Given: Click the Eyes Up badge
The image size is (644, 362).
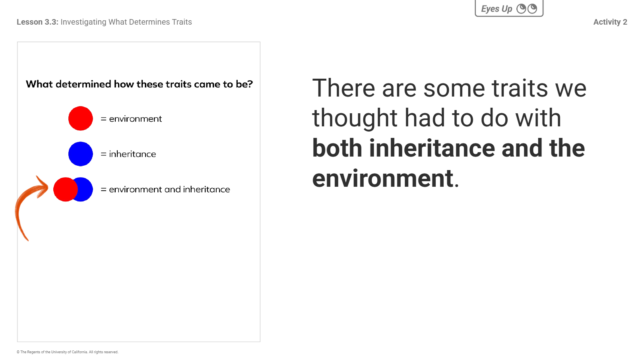Looking at the screenshot, I should (509, 8).
